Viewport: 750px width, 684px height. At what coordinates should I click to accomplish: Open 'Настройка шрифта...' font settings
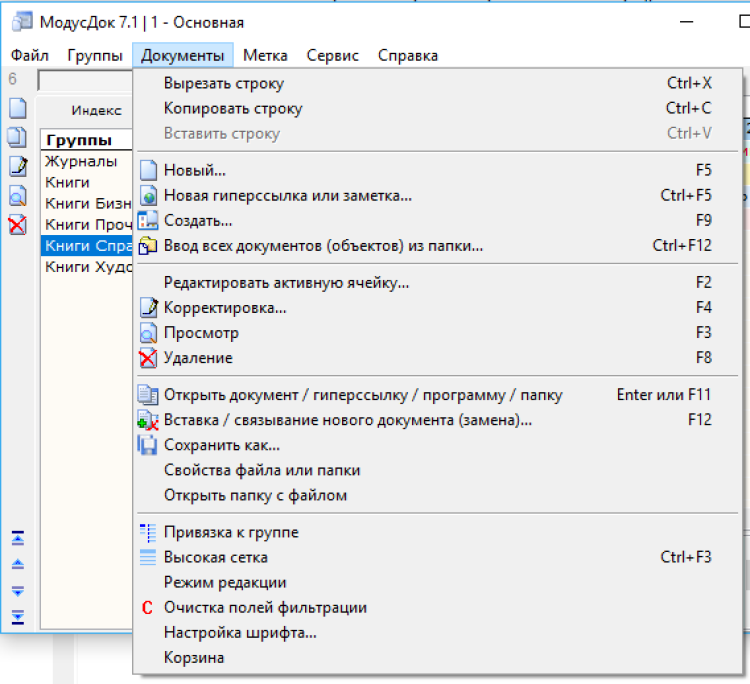click(240, 632)
